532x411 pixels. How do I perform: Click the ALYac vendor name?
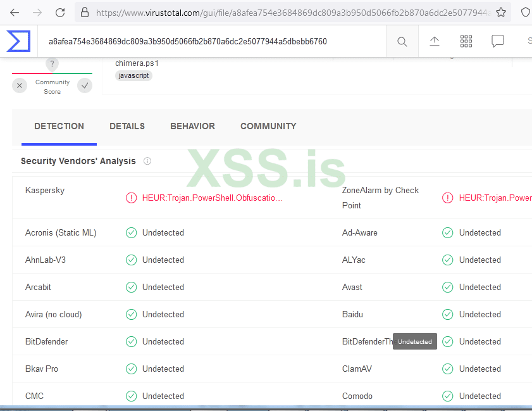pos(354,260)
